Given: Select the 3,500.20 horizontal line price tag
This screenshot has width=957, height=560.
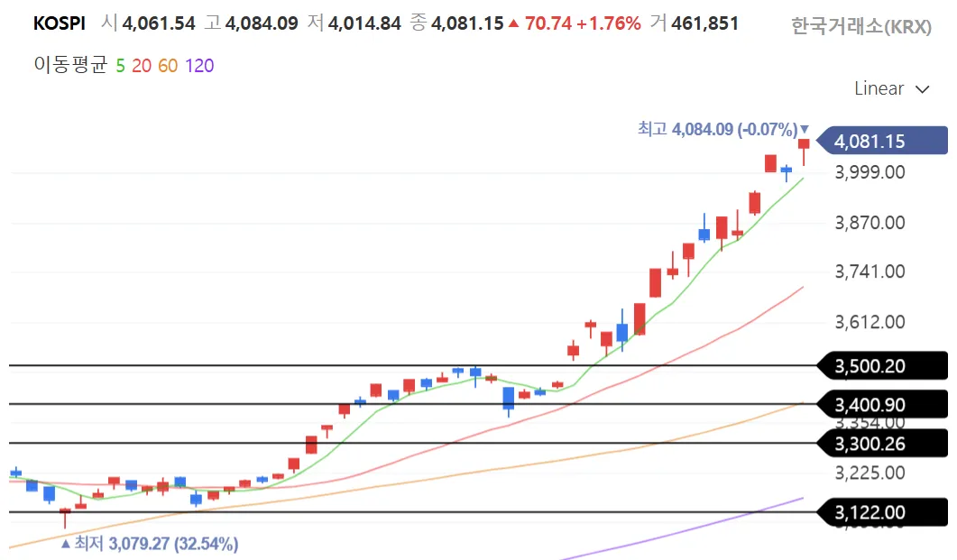Looking at the screenshot, I should (x=881, y=366).
